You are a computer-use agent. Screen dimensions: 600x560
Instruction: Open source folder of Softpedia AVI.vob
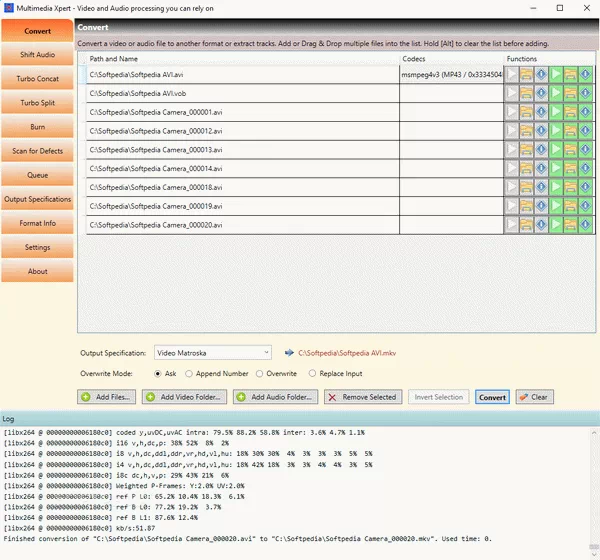click(526, 93)
